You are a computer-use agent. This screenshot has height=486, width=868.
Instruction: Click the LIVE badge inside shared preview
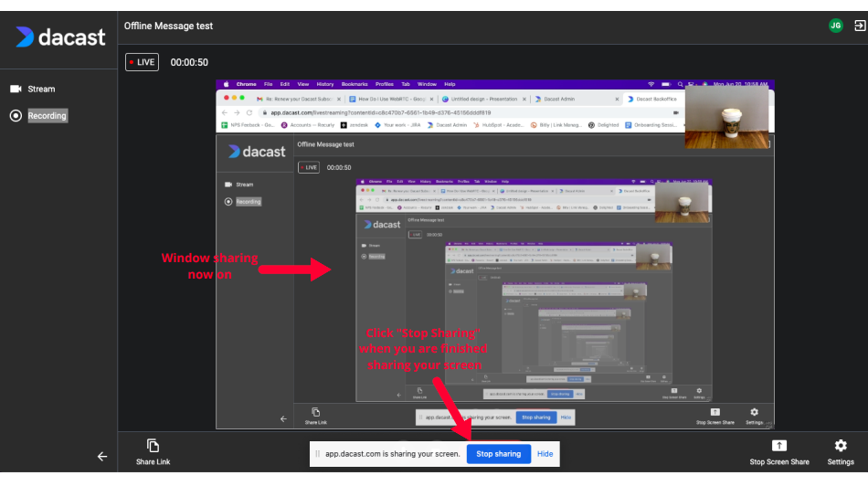309,167
